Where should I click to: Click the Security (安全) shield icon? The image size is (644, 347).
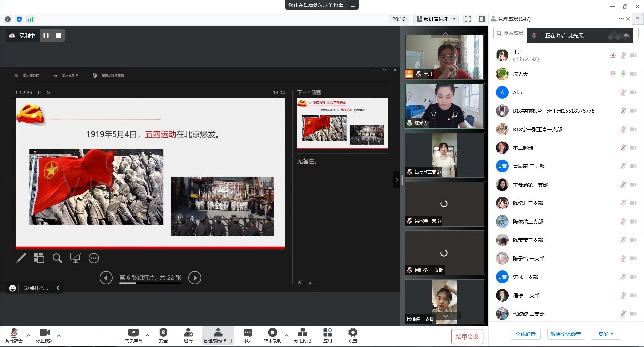(x=163, y=333)
